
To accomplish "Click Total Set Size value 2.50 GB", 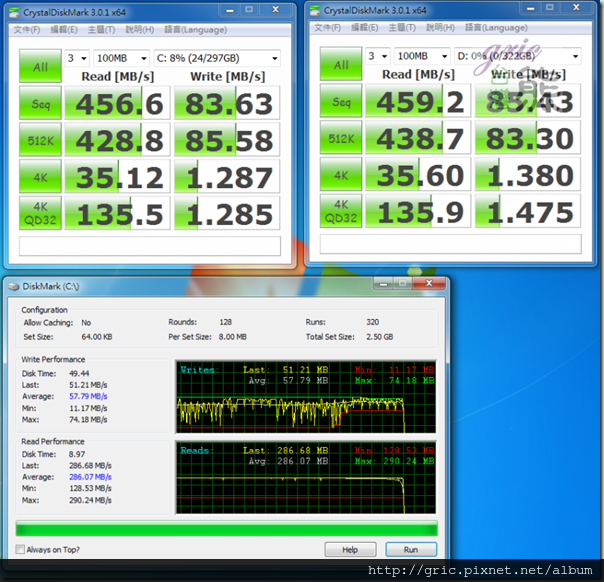I will point(379,337).
